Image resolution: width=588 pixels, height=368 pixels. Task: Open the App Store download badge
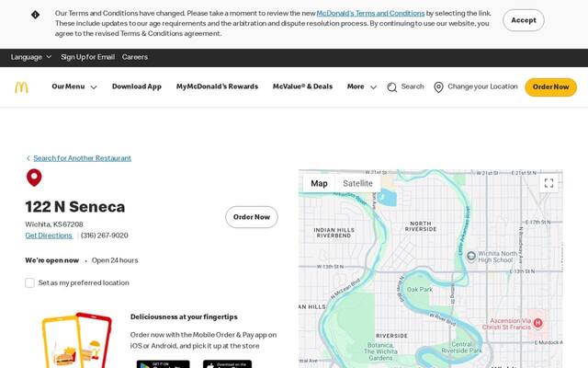pos(227,364)
